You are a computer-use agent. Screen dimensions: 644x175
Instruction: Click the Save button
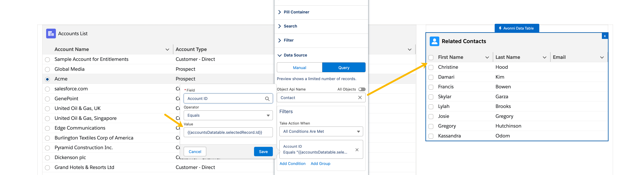tap(263, 152)
